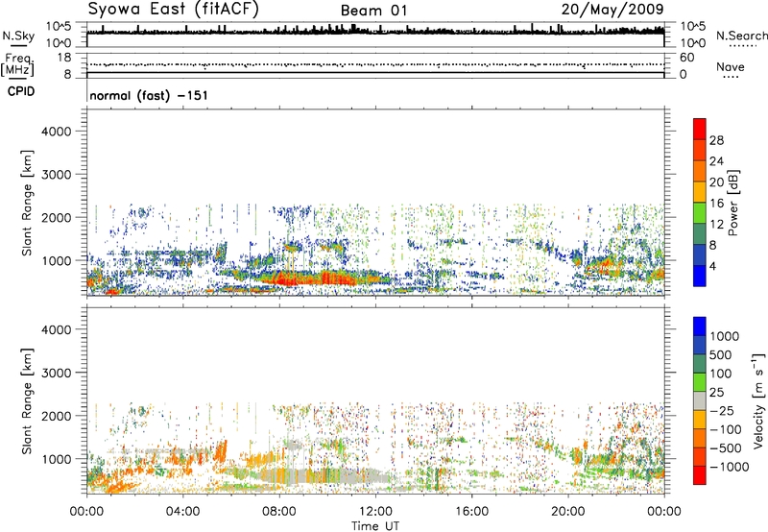Image resolution: width=768 pixels, height=532 pixels.
Task: Click the light green 25–100 Velocity color segment
Action: click(x=700, y=382)
